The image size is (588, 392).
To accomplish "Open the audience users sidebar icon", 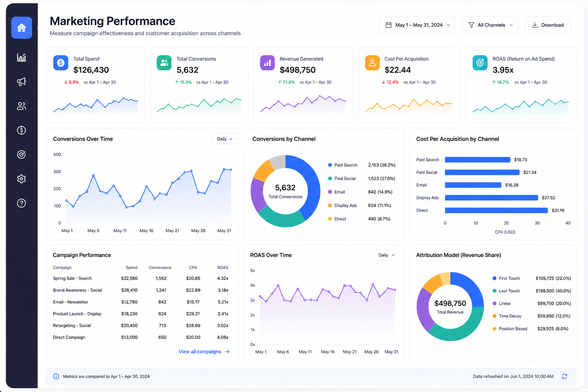I will point(21,106).
